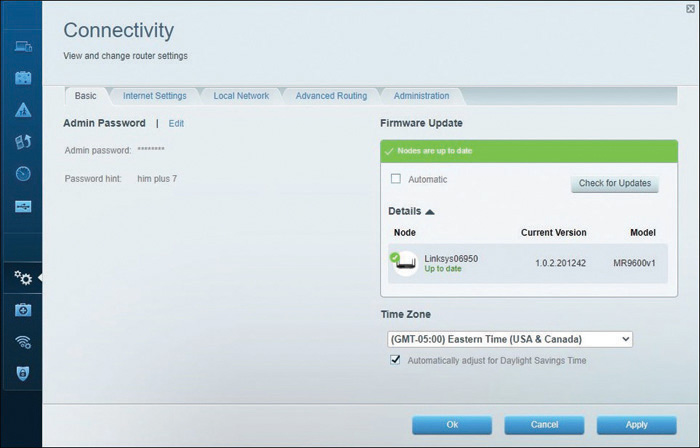Open Parental Controls warning-triangle icon
Screen dimensions: 700x448
pos(23,110)
